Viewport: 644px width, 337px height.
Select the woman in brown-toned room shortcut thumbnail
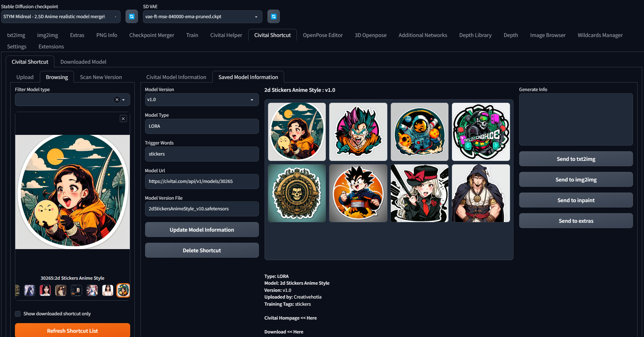(61, 290)
